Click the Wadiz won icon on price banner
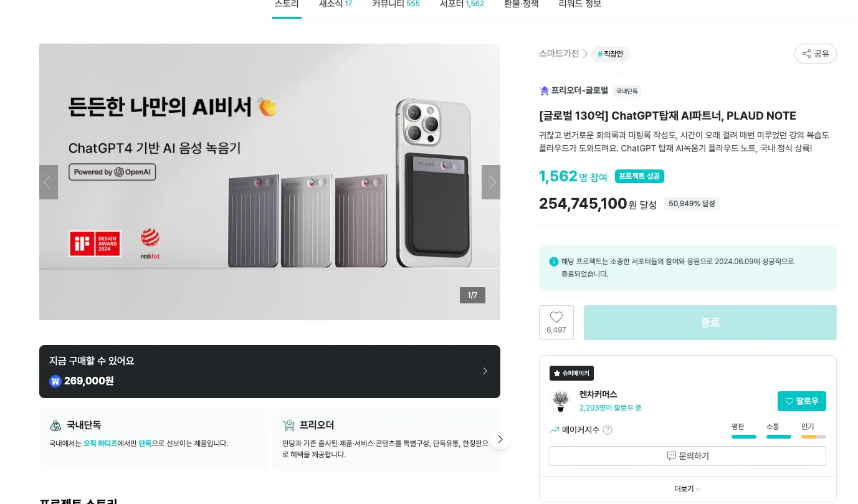 pos(55,381)
